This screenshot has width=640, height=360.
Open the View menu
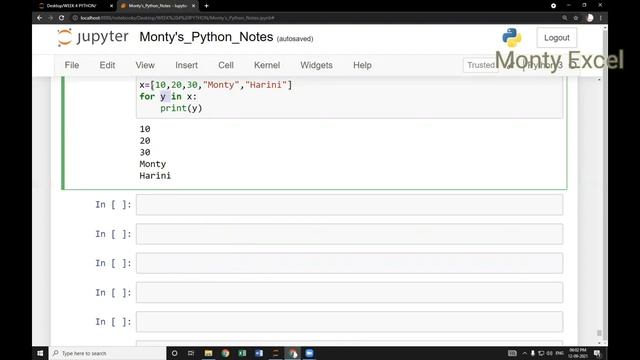(145, 65)
